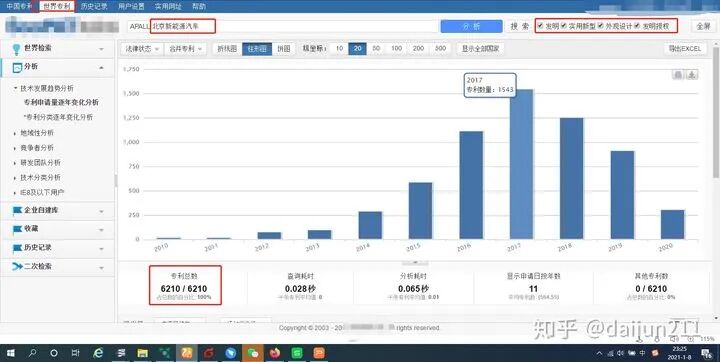Open the 合并专利 dropdown
This screenshot has height=362, width=720.
point(186,48)
